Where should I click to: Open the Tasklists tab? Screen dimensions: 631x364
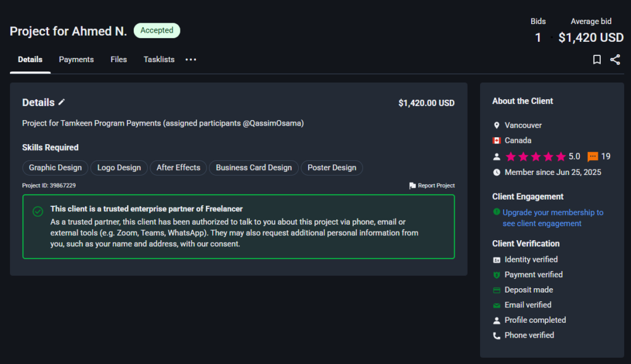coord(159,60)
